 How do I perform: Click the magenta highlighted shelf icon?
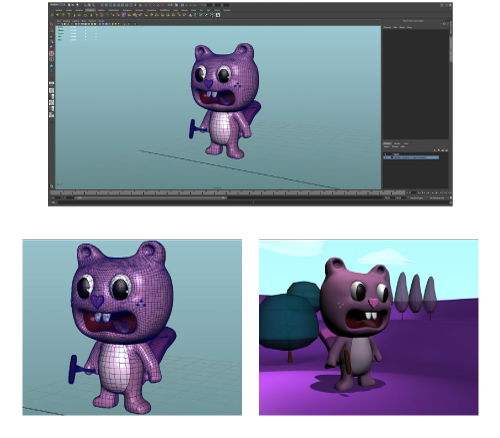pos(124,15)
